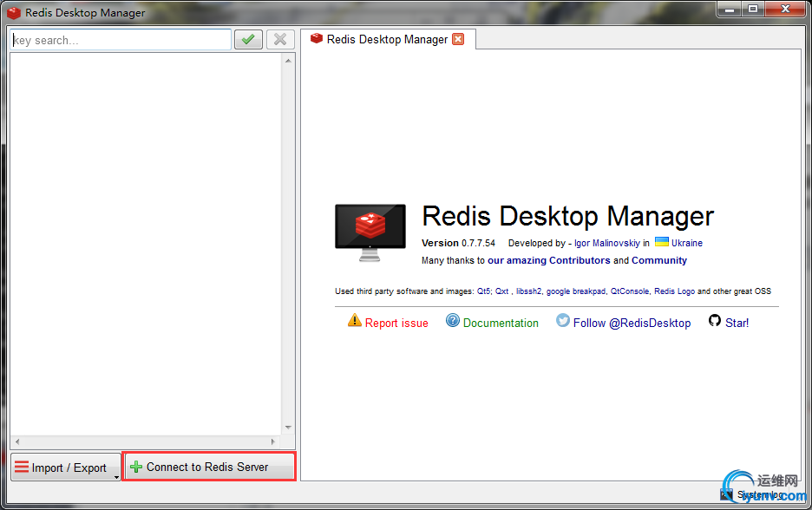Click scroll right arrow in connections tree
The height and width of the screenshot is (510, 812).
(273, 441)
